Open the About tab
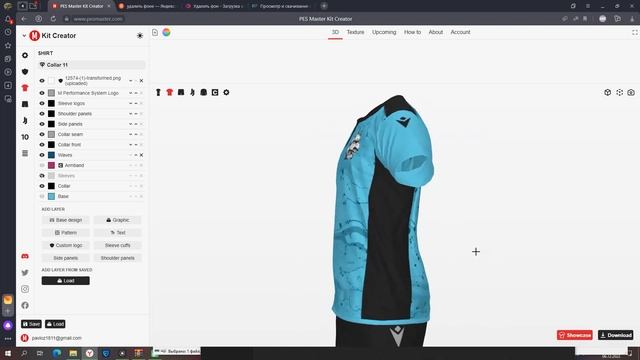The width and height of the screenshot is (640, 360). point(436,32)
